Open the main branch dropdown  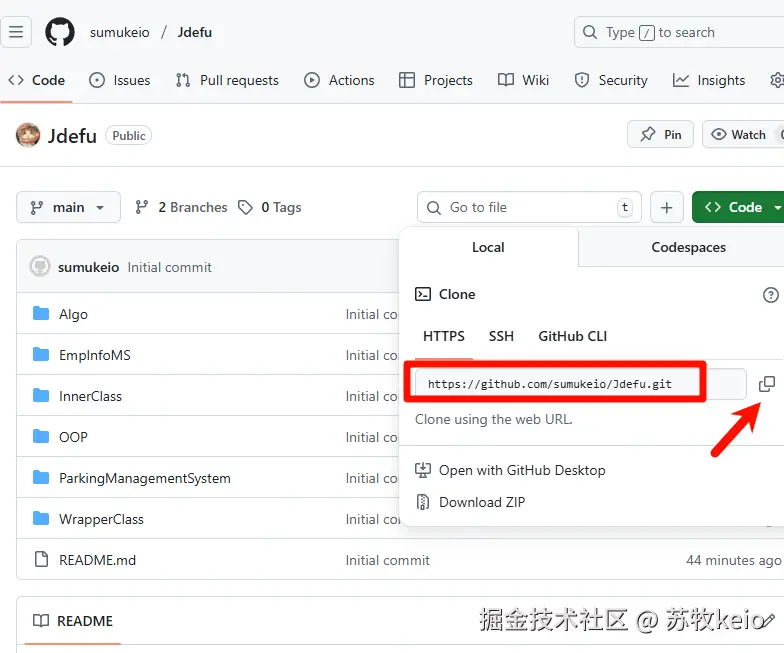[x=68, y=207]
